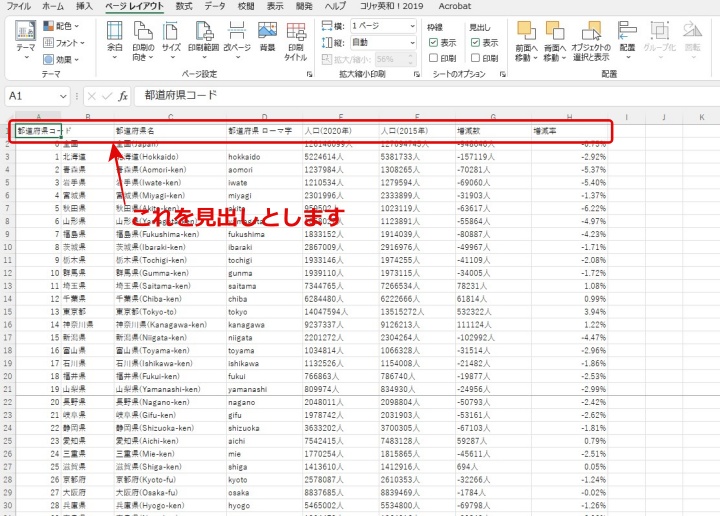
Task: Open 背面へ移動 dropdown arrow
Action: click(564, 58)
